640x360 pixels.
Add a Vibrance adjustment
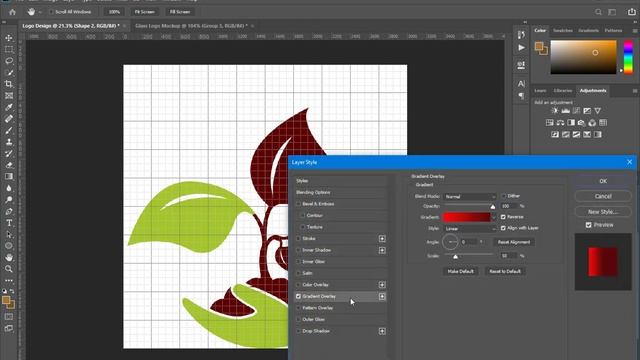[598, 111]
